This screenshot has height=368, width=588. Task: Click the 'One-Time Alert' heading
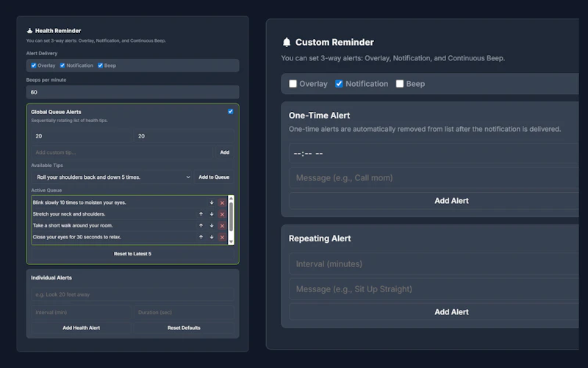[x=319, y=116]
